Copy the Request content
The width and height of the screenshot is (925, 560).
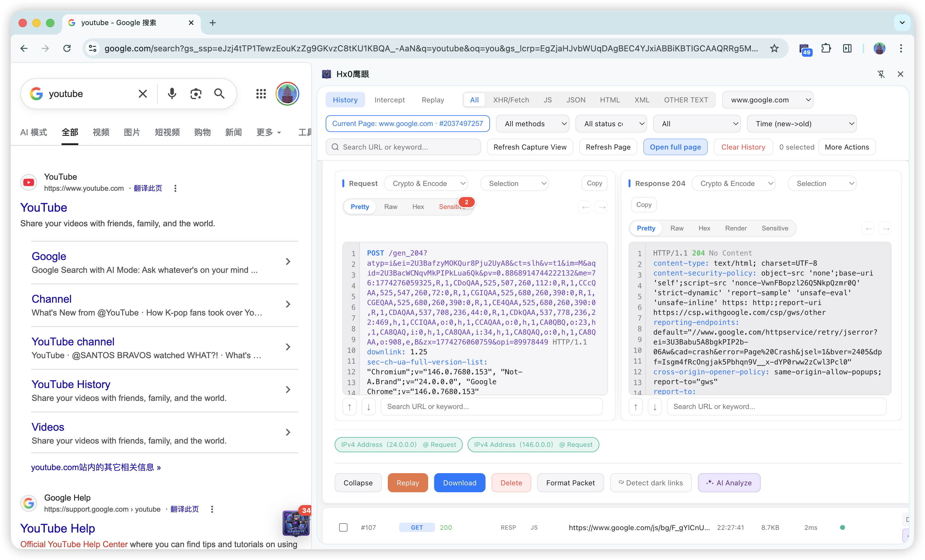click(x=594, y=183)
